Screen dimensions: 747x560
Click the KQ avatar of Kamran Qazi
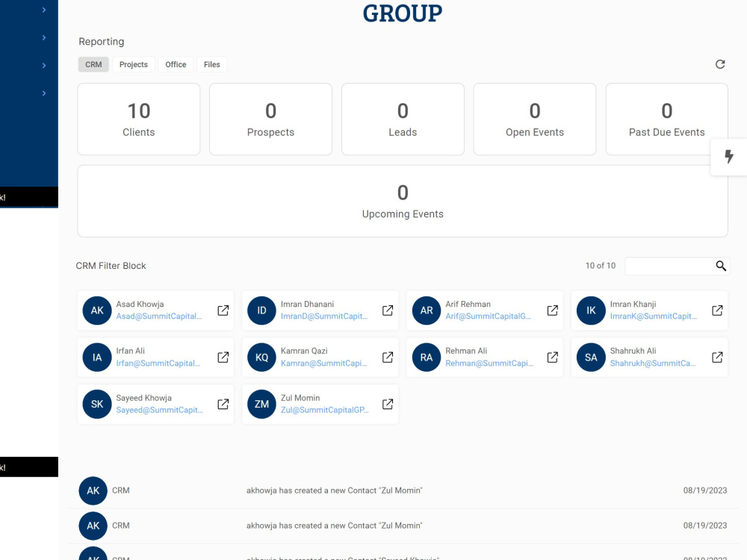261,357
